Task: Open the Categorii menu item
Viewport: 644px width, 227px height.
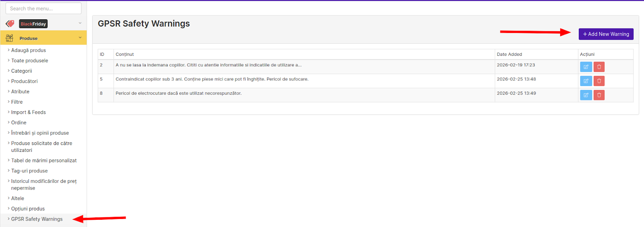Action: point(22,71)
